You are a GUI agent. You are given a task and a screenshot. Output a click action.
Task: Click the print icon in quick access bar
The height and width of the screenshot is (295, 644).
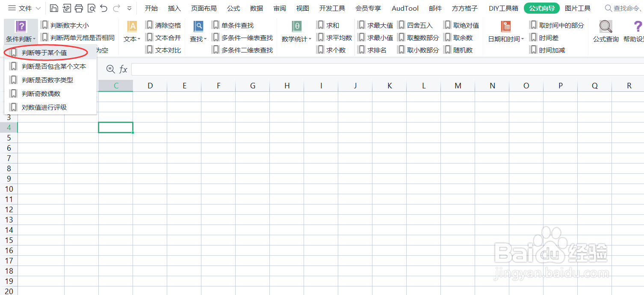[79, 8]
